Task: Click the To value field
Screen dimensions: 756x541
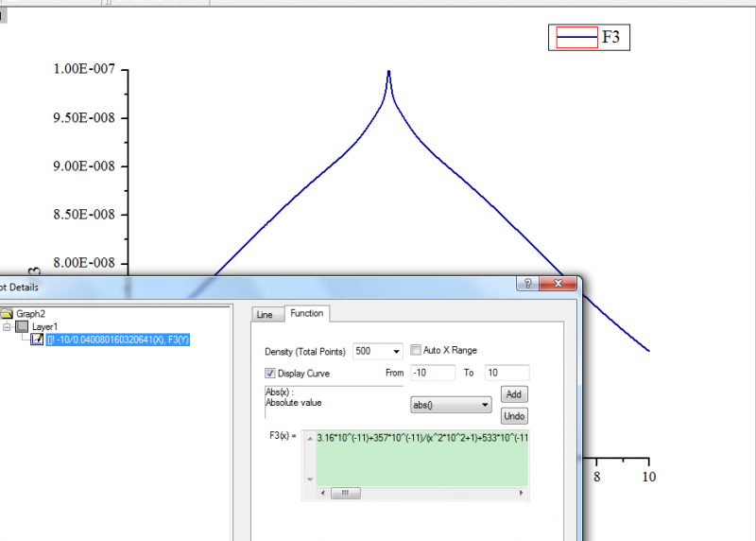Action: (507, 373)
